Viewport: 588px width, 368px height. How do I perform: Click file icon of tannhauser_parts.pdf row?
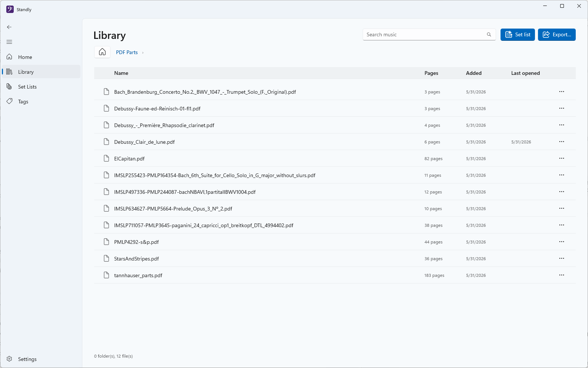click(x=106, y=275)
